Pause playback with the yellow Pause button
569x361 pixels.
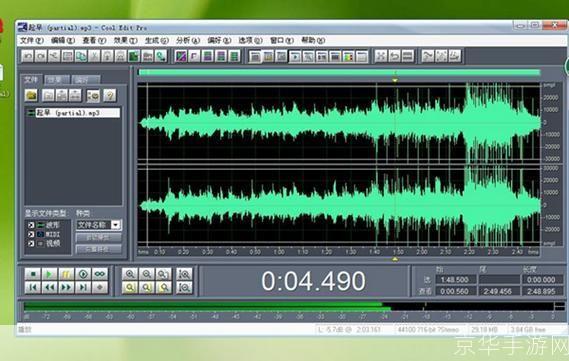(66, 274)
